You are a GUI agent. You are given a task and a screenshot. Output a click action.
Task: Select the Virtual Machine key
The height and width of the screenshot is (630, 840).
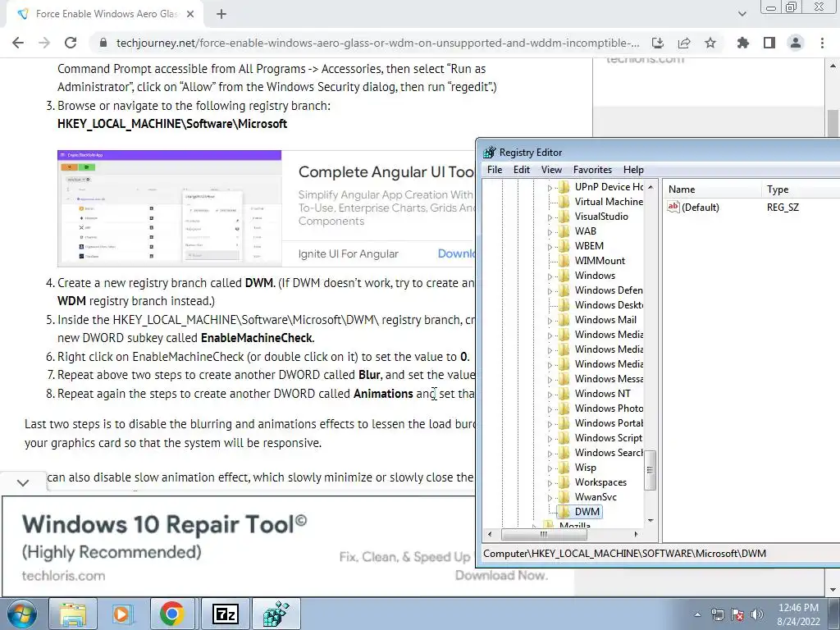coord(609,202)
